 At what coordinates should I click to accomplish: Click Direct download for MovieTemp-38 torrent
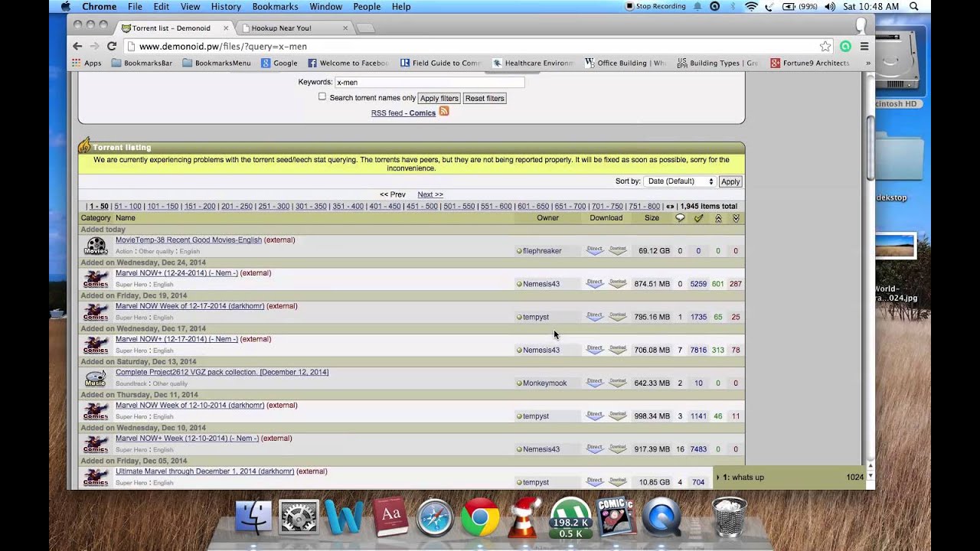coord(595,249)
